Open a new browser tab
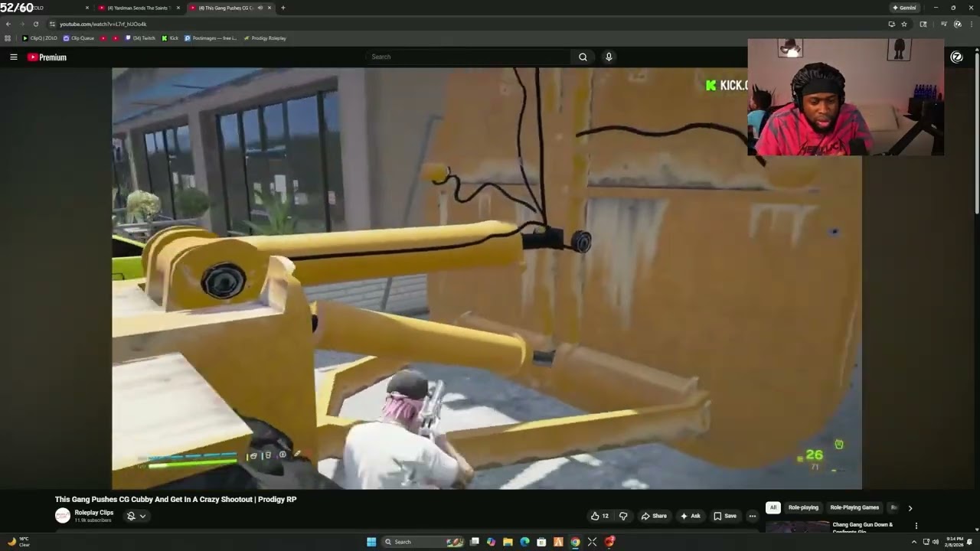This screenshot has width=980, height=551. [283, 8]
